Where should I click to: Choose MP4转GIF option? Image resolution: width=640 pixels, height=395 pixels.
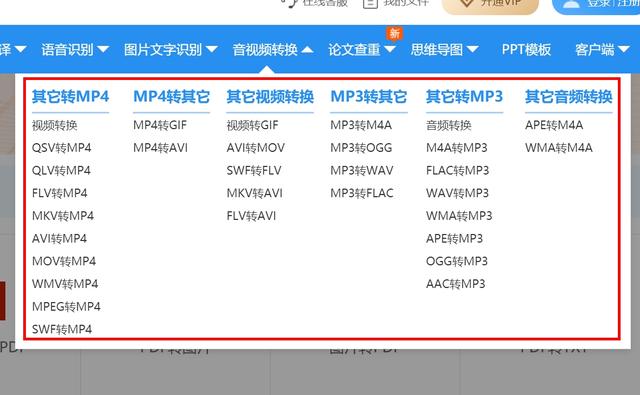coord(160,125)
